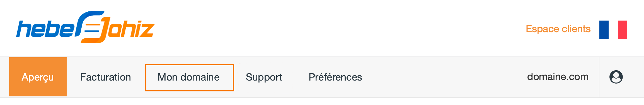
Task: Click the hebeljahiz logo
Action: (85, 27)
